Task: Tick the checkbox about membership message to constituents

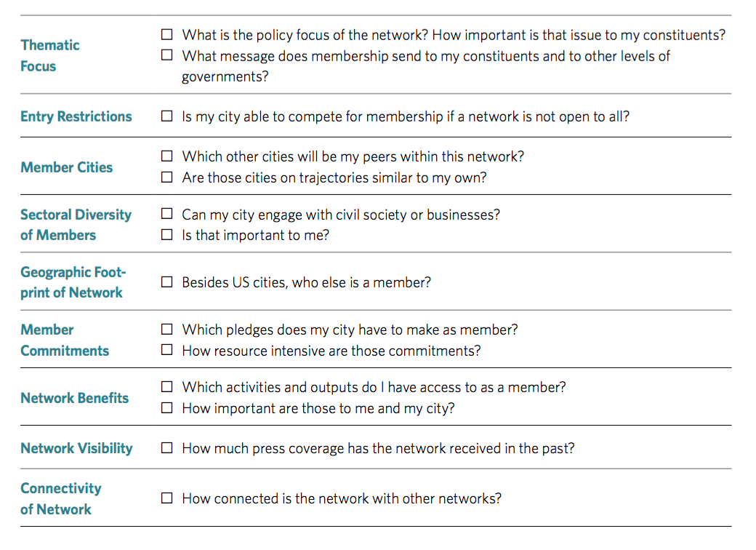Action: pyautogui.click(x=166, y=55)
